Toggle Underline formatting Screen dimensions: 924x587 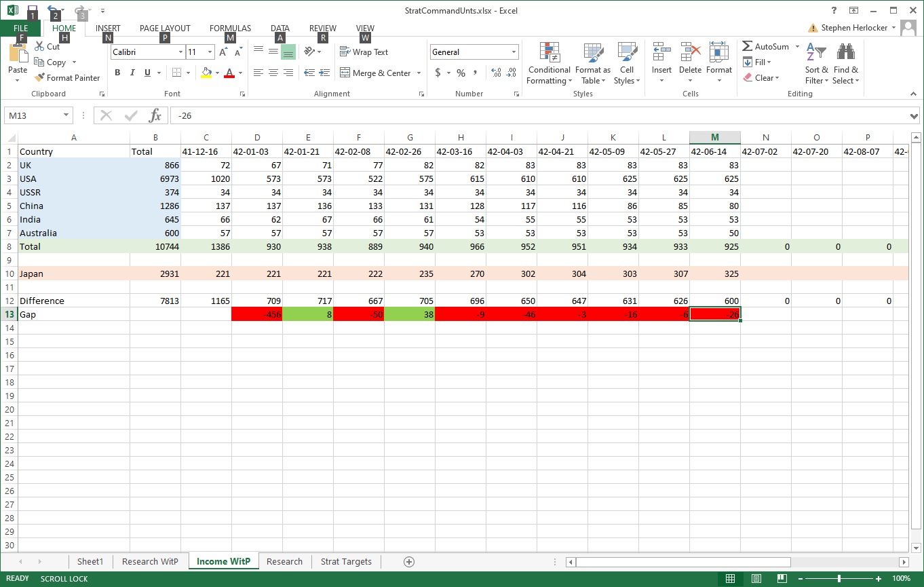click(x=147, y=73)
